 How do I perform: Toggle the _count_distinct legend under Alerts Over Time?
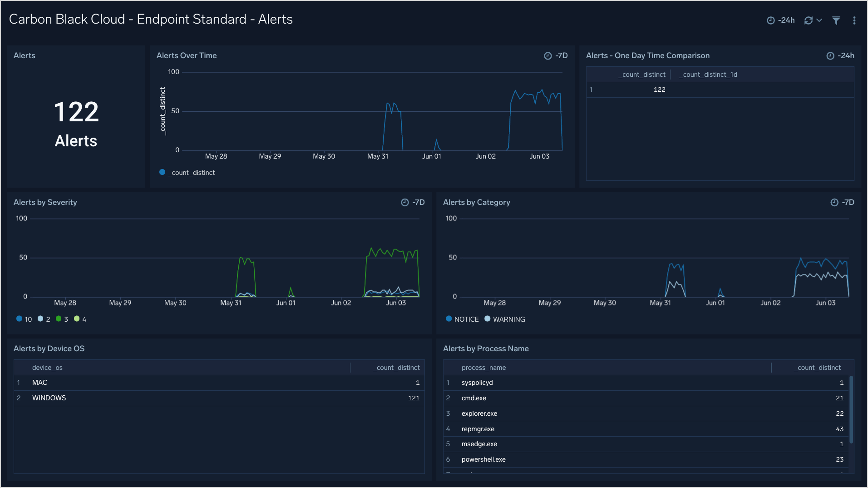[187, 172]
